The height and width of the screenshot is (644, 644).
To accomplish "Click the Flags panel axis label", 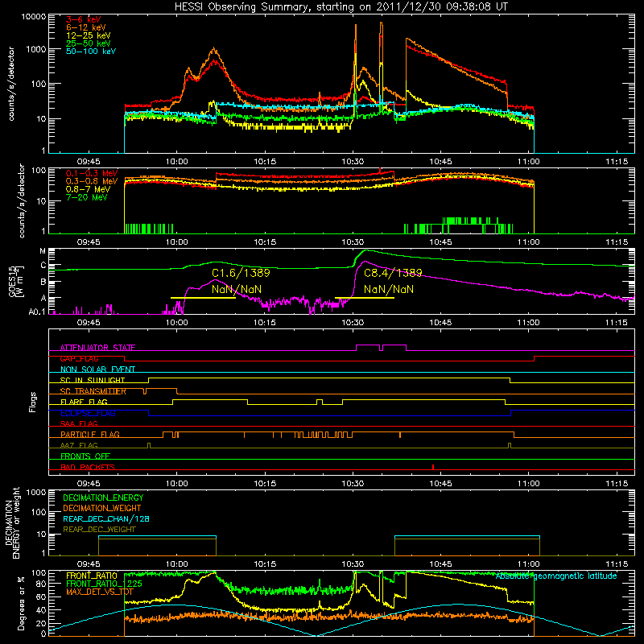I will [x=32, y=402].
